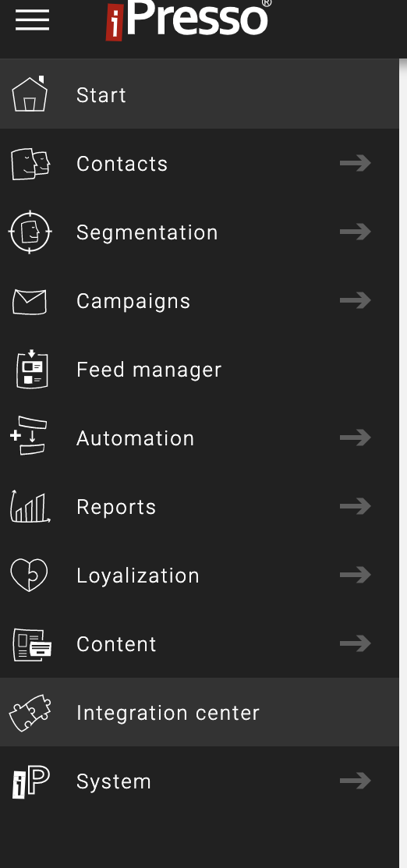Expand the Segmentation submenu arrow
This screenshot has height=868, width=407.
point(355,232)
